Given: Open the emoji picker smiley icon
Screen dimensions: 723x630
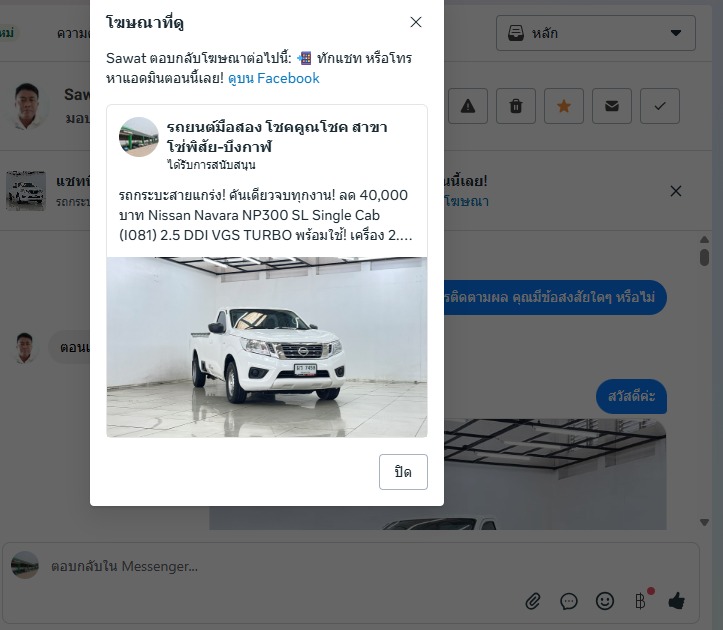Looking at the screenshot, I should (x=604, y=601).
